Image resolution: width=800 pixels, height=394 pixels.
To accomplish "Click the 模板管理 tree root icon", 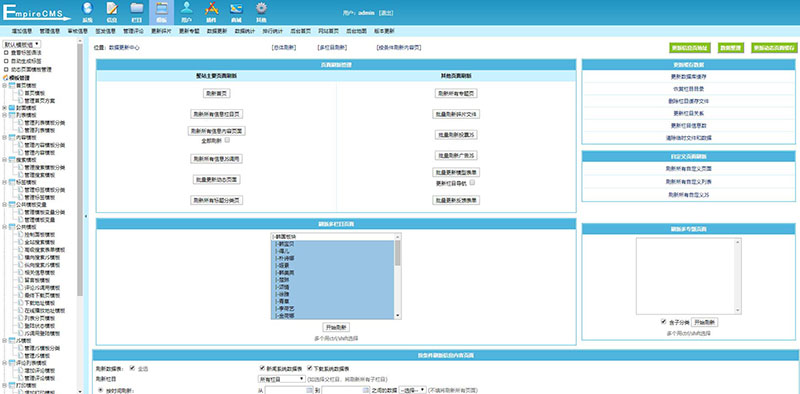I will pos(6,78).
